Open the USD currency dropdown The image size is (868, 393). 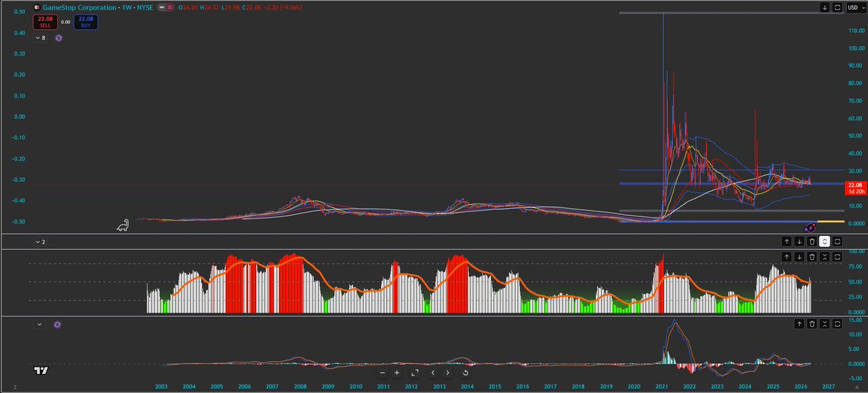(x=856, y=7)
